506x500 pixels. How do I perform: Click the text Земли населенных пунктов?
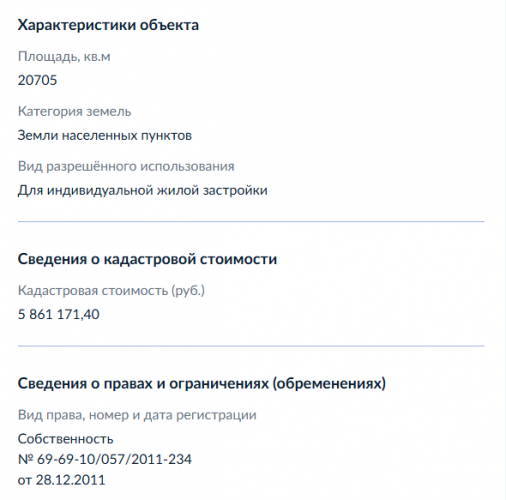point(105,135)
